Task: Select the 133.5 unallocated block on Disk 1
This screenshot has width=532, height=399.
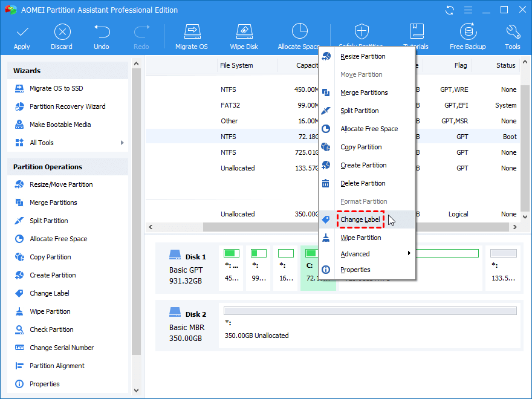Action: pyautogui.click(x=503, y=268)
